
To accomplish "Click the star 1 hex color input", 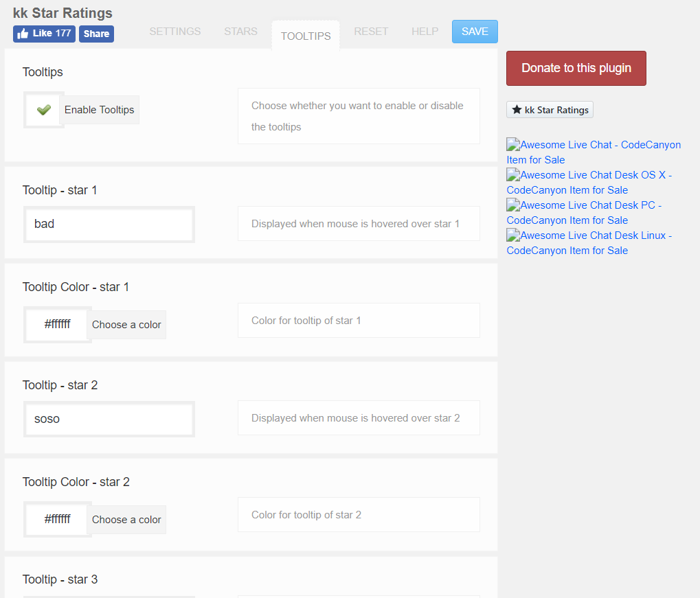I will (57, 325).
